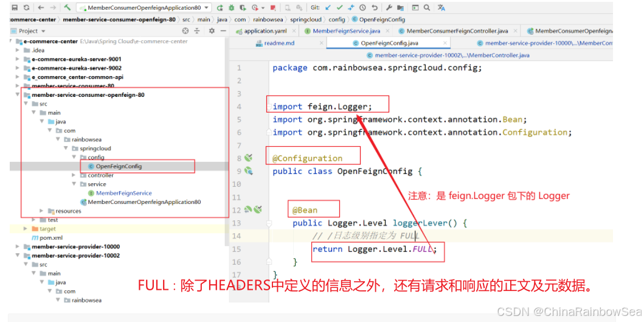Image resolution: width=644 pixels, height=322 pixels.
Task: Click the Spring gutter icon on line 8
Action: (248, 158)
